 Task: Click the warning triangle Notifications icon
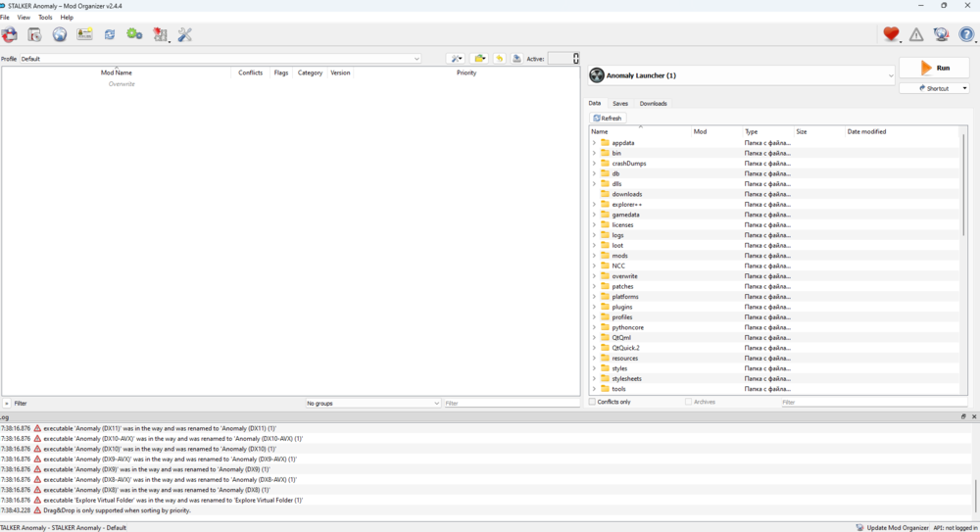(x=916, y=34)
